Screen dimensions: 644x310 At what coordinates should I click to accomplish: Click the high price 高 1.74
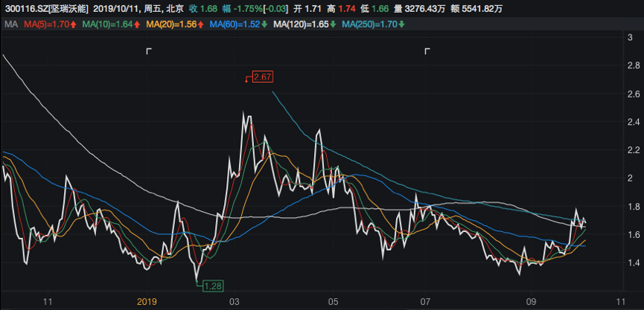(340, 9)
